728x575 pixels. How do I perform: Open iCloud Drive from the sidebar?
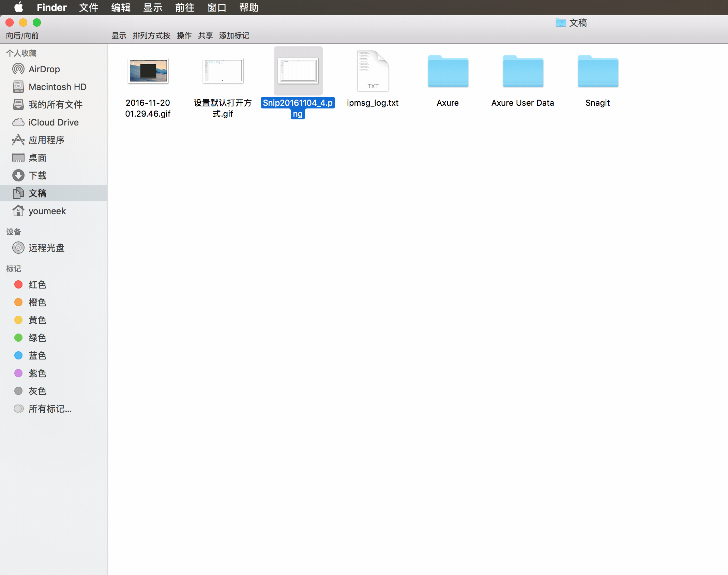[54, 122]
